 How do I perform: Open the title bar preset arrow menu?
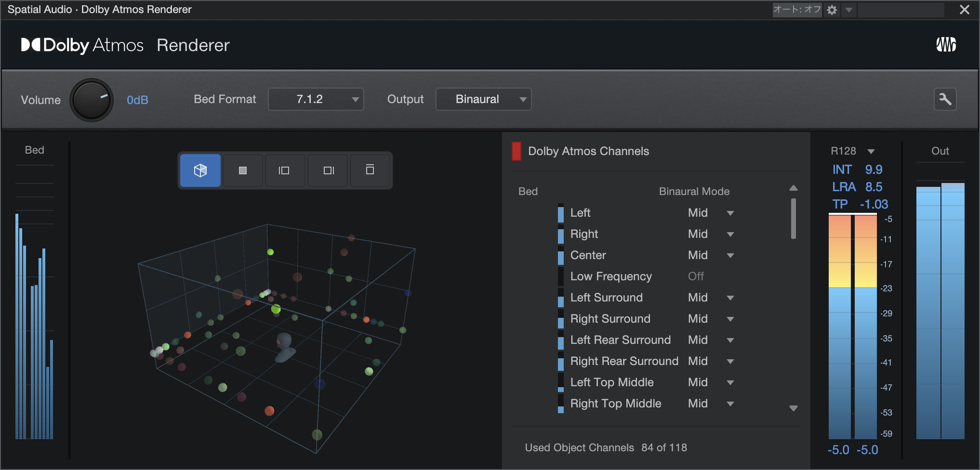tap(849, 10)
